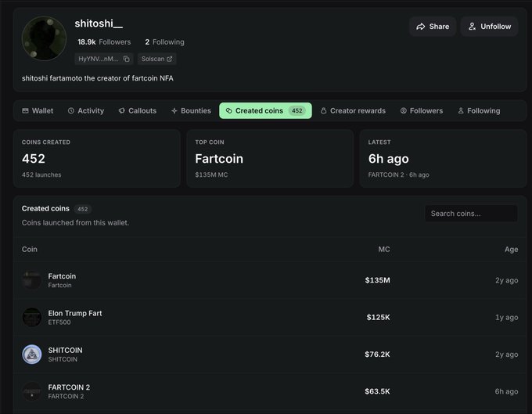This screenshot has height=414, width=532.
Task: Click the HyYNV...nM wallet address chip
Action: pos(104,59)
